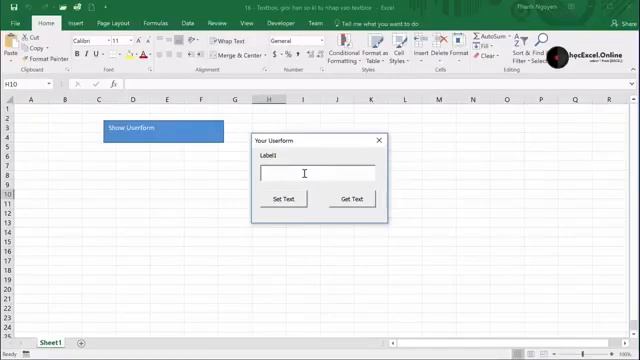Click inside the Userform text box
The image size is (640, 360).
tap(318, 173)
